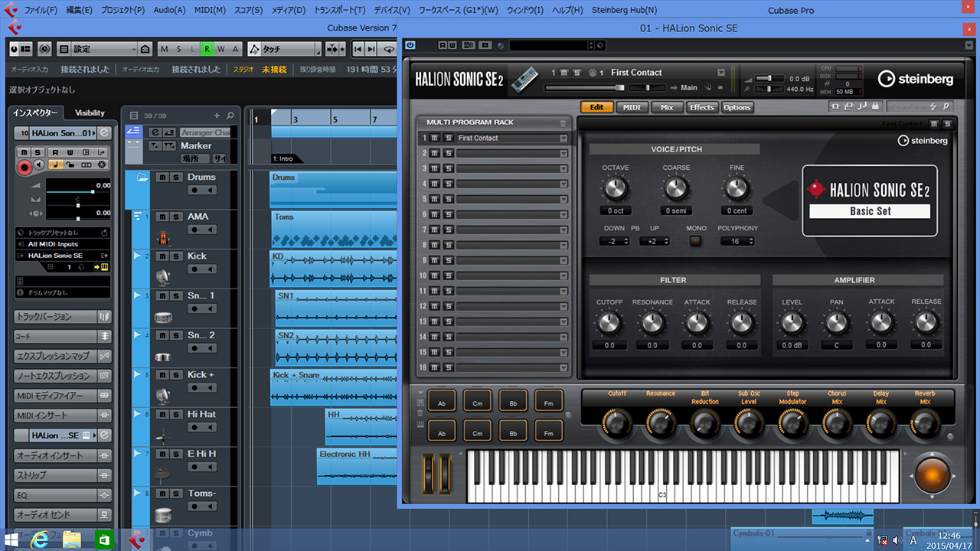Image resolution: width=980 pixels, height=551 pixels.
Task: Open the First Contact program loader arrow in header
Action: click(x=720, y=73)
